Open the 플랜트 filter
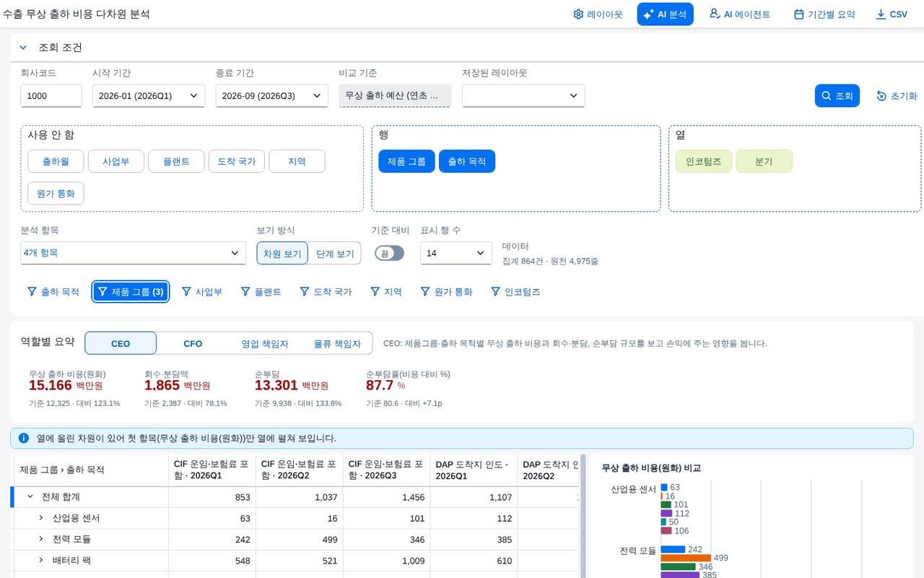Screen dimensions: 924x578 (261, 292)
